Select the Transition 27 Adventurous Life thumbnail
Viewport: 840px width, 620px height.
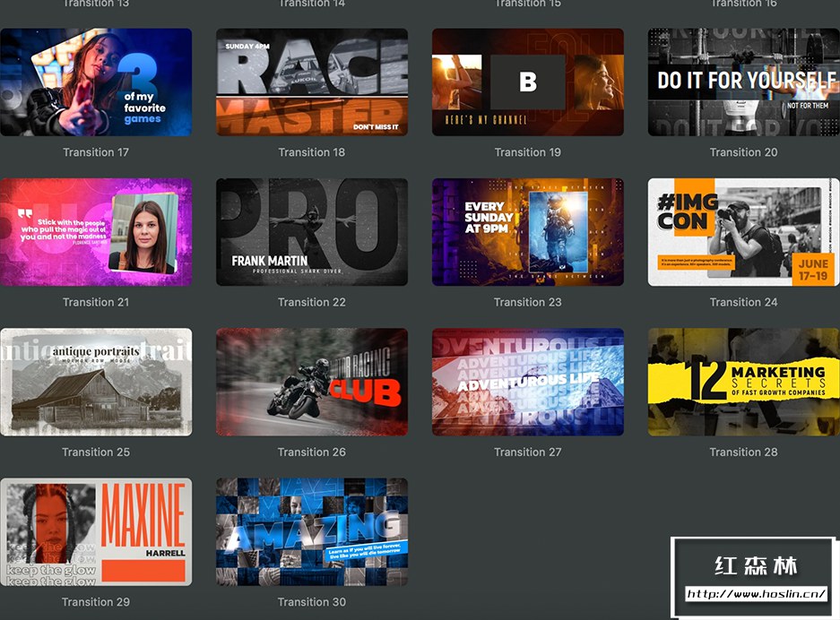click(x=528, y=382)
